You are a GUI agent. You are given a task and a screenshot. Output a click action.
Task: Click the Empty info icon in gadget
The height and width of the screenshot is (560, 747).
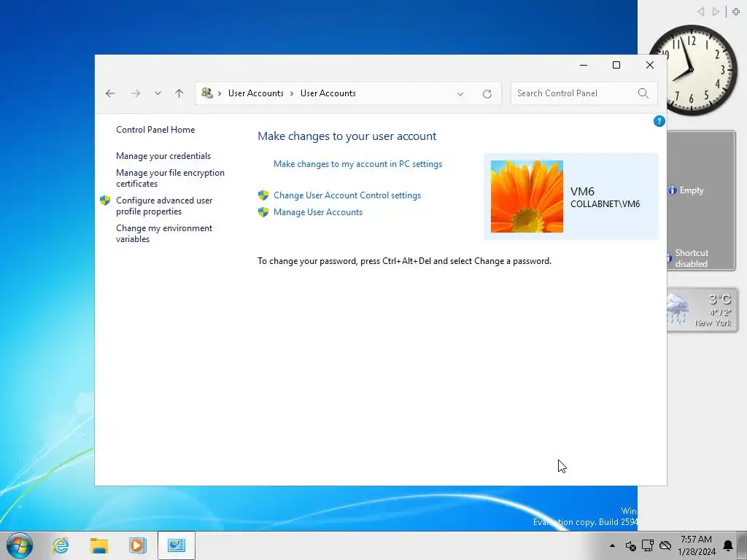672,190
